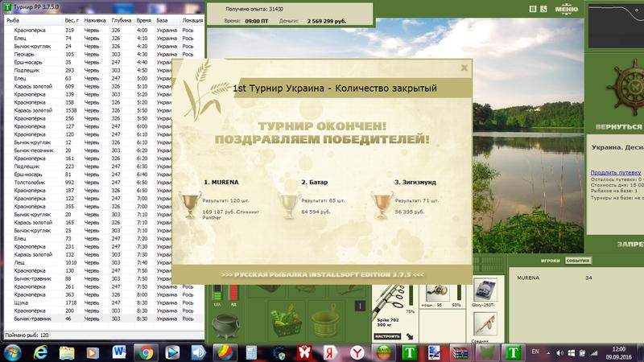Click the ship wheel ВЕРНУТЬСЯ icon

pos(626,88)
